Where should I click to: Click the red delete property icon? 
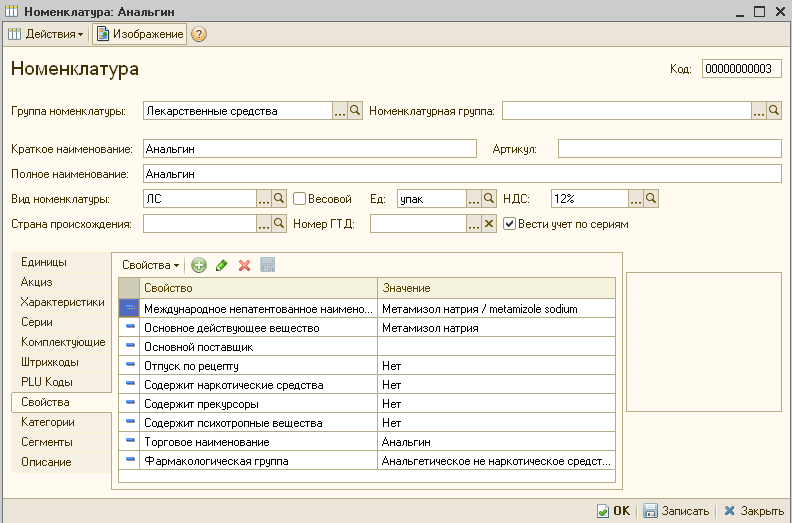244,265
